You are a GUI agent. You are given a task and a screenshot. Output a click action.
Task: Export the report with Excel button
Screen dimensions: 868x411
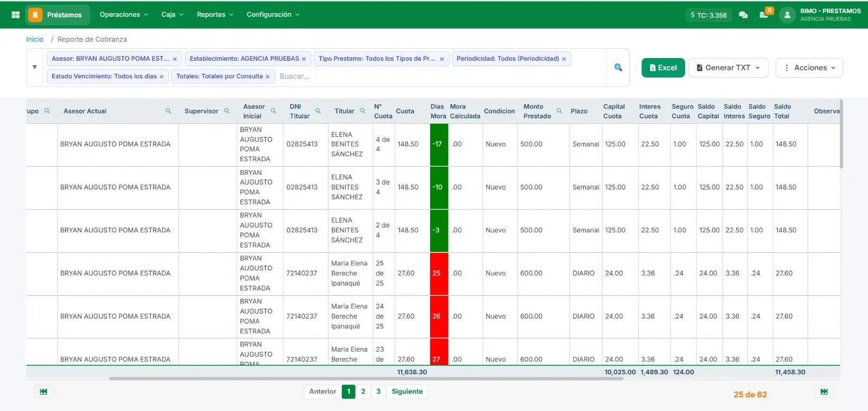click(x=663, y=68)
